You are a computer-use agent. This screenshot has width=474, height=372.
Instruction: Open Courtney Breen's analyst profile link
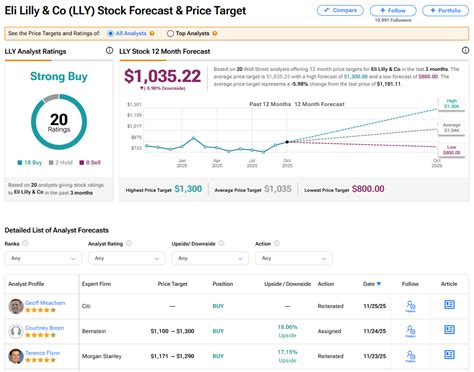[45, 328]
